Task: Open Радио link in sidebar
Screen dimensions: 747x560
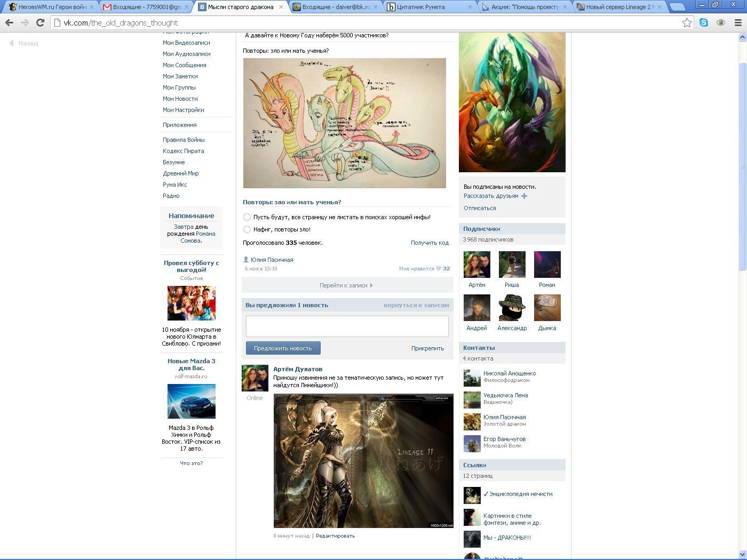Action: [x=171, y=196]
